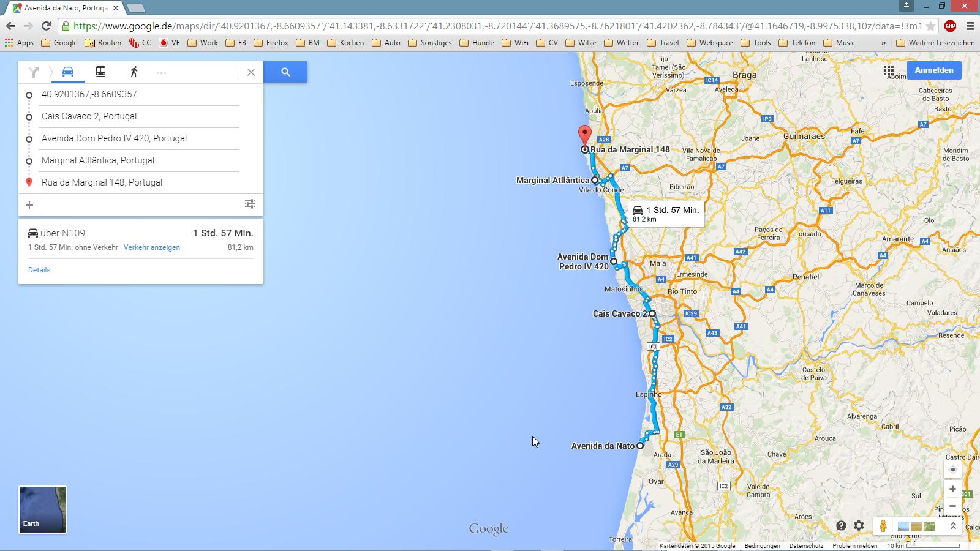980x551 pixels.
Task: Add a destination with the plus icon
Action: pyautogui.click(x=29, y=205)
